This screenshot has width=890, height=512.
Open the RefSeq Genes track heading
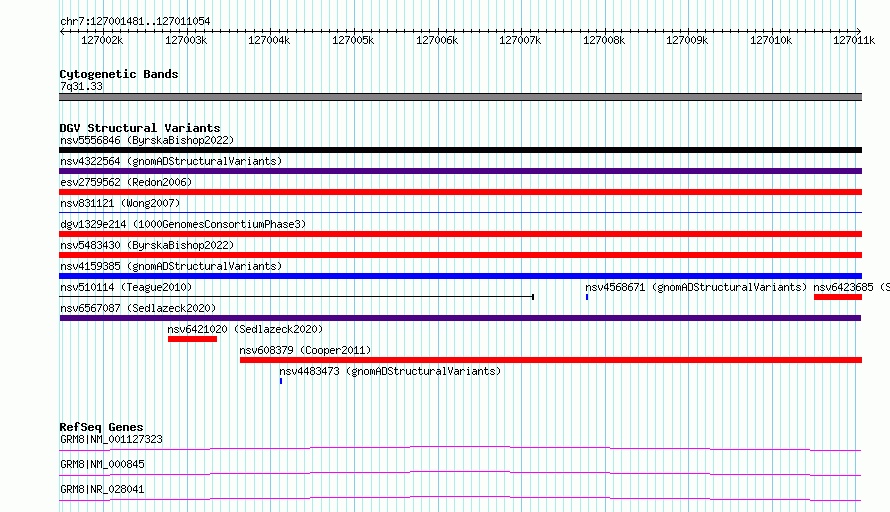(x=101, y=427)
